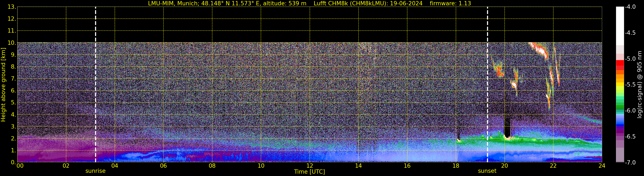
Task: Click the '00' time axis tick label
Action: (x=20, y=166)
